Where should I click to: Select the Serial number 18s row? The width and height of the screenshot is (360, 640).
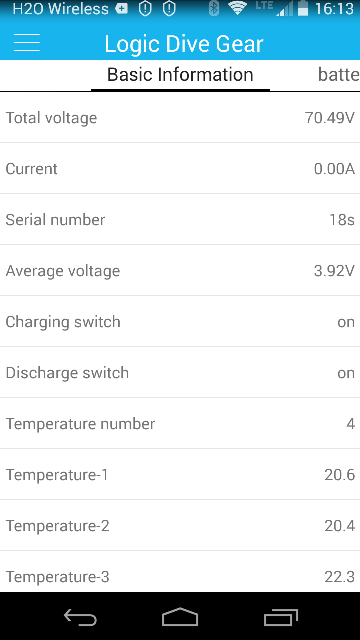(x=180, y=220)
